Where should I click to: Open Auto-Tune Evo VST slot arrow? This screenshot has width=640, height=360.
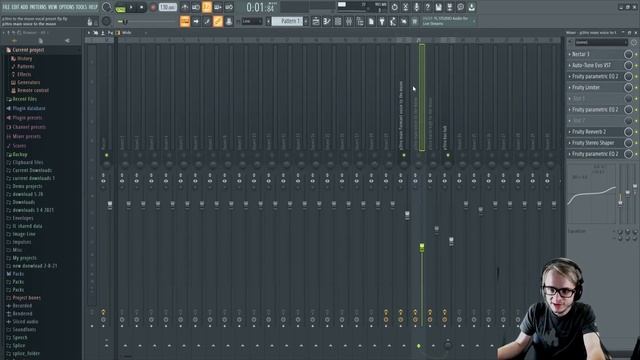[570, 65]
